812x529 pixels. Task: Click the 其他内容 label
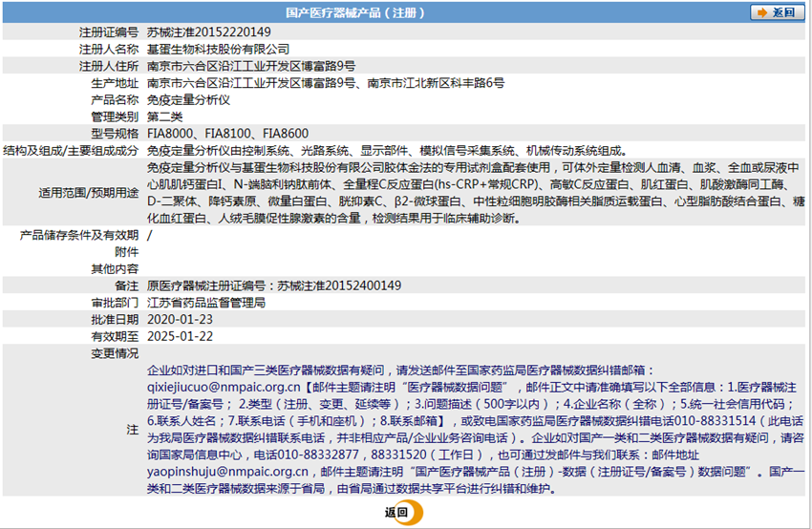click(x=115, y=269)
